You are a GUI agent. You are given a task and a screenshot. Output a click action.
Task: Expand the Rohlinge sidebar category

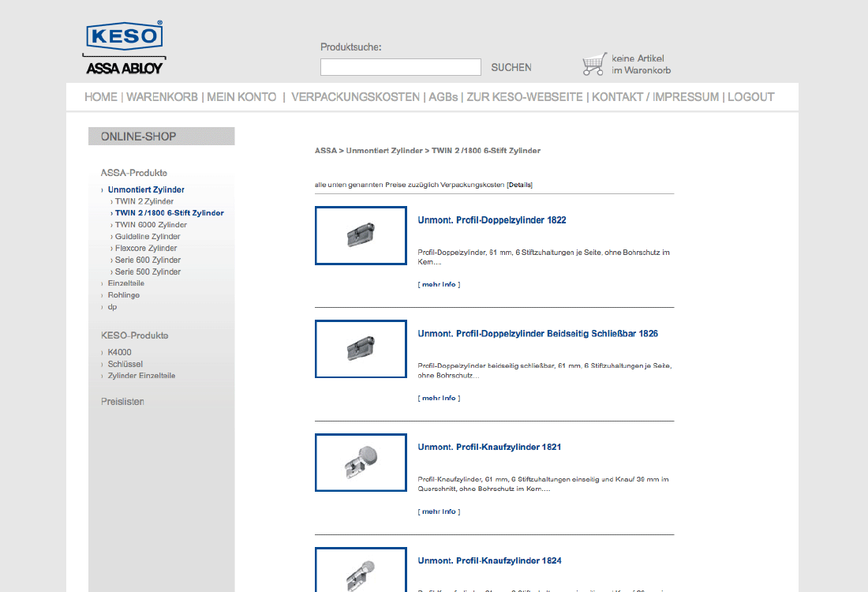pos(123,295)
